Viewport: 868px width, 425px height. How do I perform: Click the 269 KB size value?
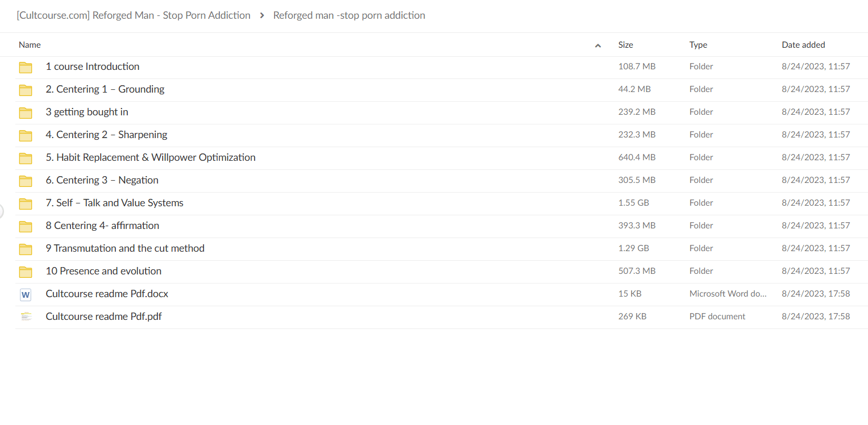tap(632, 316)
